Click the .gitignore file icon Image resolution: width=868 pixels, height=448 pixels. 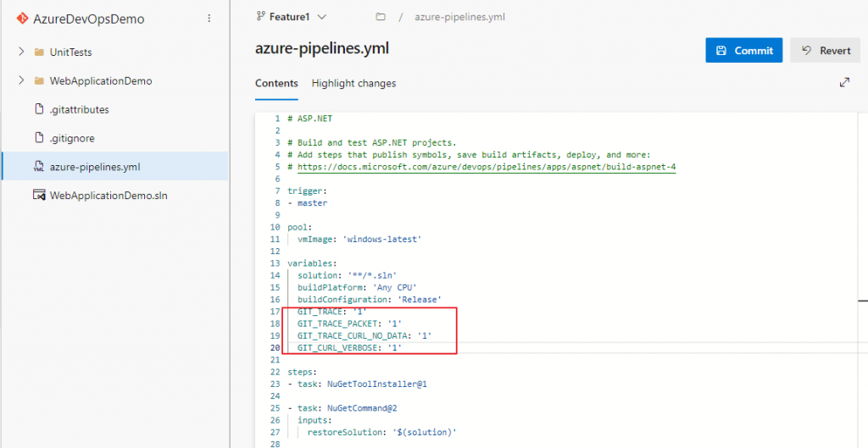click(39, 138)
